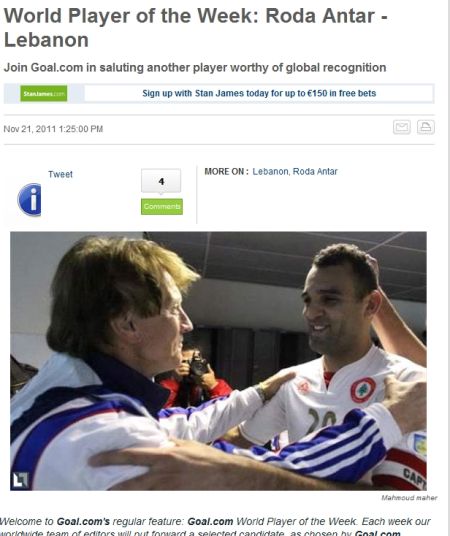Click the green Comments button

coord(162,206)
